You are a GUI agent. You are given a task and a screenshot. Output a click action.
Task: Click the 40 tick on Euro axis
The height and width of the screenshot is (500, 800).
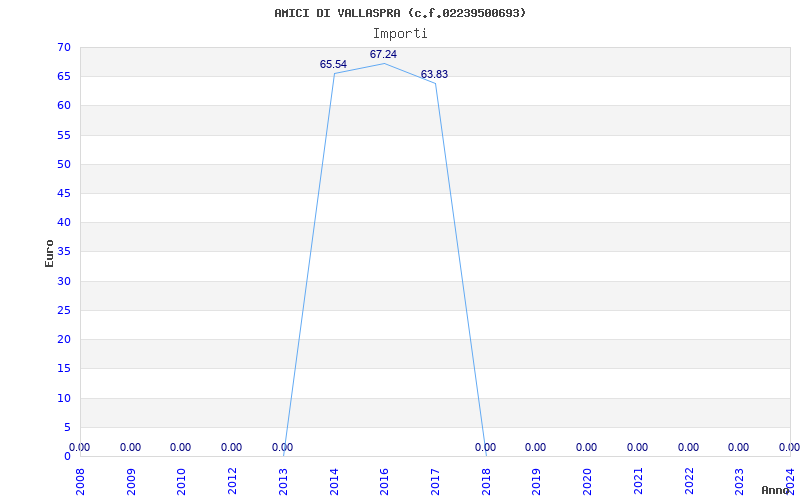64,222
